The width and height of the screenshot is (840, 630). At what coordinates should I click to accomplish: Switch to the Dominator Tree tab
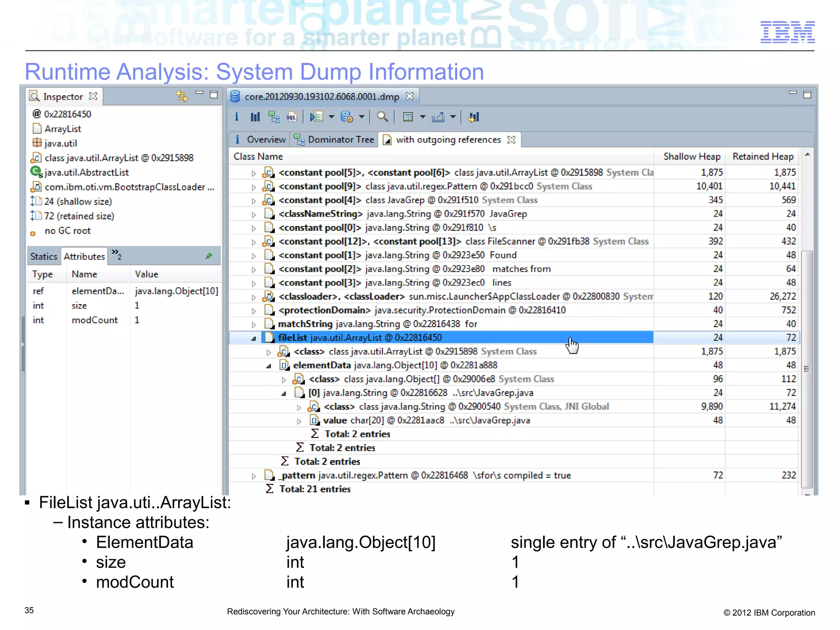pos(334,140)
